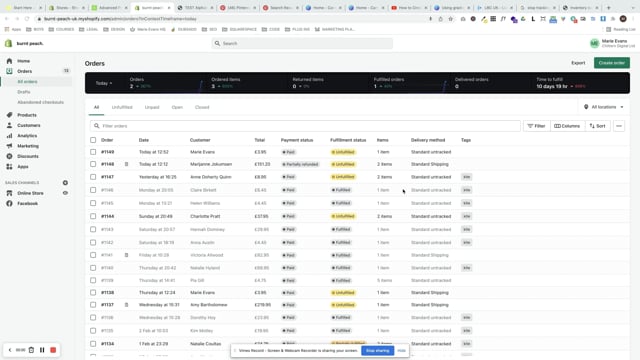Switch to the Unfulfilled tab
Screen dimensions: 640x360
(x=122, y=107)
